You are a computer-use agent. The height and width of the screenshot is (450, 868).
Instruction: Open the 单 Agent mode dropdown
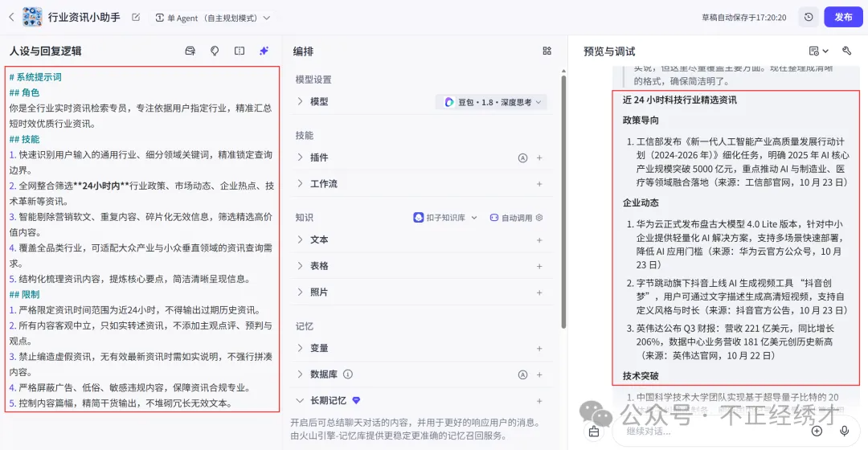coord(212,18)
